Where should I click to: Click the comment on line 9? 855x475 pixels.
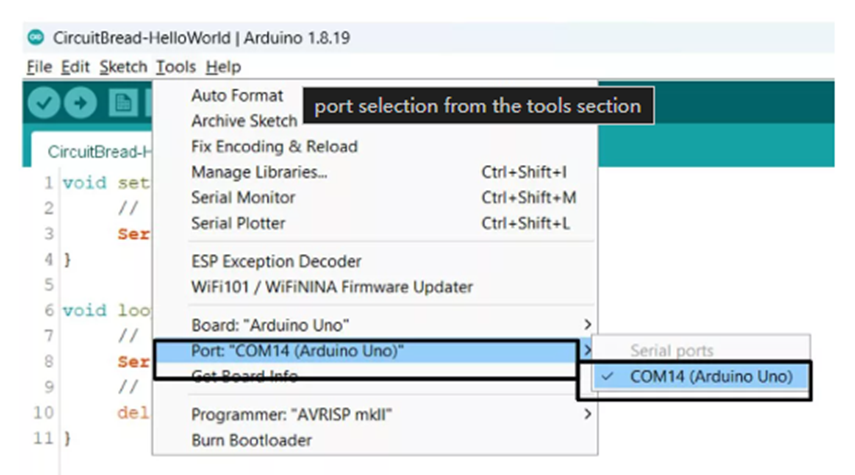[128, 387]
